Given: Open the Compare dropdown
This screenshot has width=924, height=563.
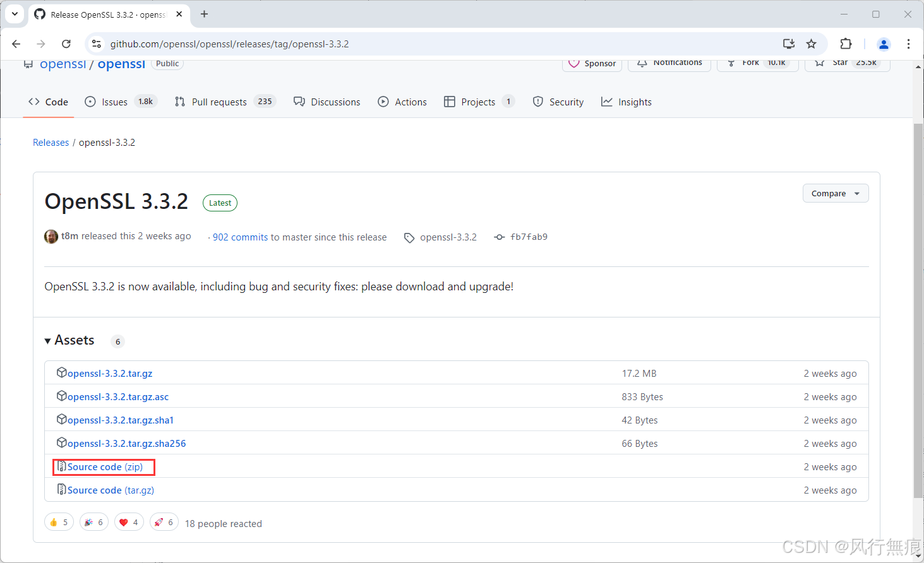Looking at the screenshot, I should pyautogui.click(x=836, y=193).
